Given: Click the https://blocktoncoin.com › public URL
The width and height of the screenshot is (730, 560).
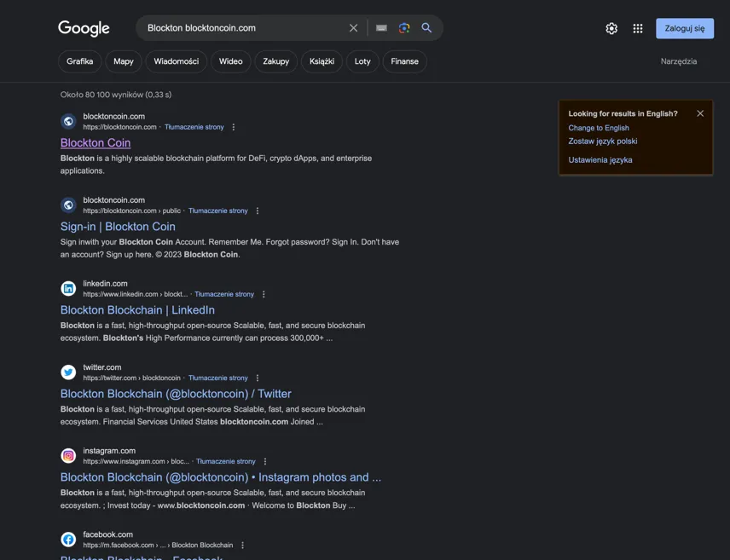Looking at the screenshot, I should click(x=131, y=211).
